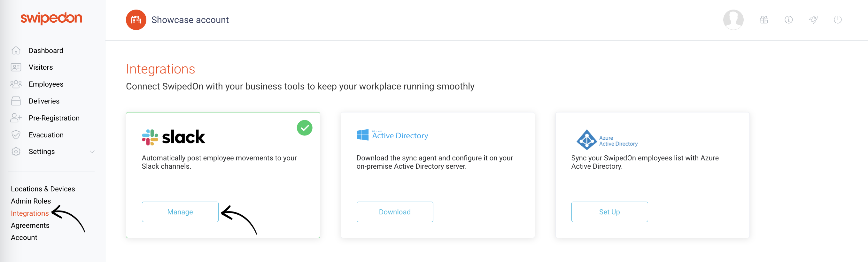Image resolution: width=868 pixels, height=262 pixels.
Task: Click the Visitors ID card icon
Action: [16, 67]
